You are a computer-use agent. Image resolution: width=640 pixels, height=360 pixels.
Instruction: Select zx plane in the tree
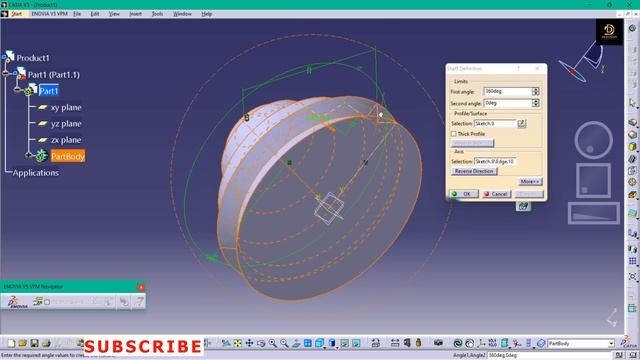(x=66, y=140)
